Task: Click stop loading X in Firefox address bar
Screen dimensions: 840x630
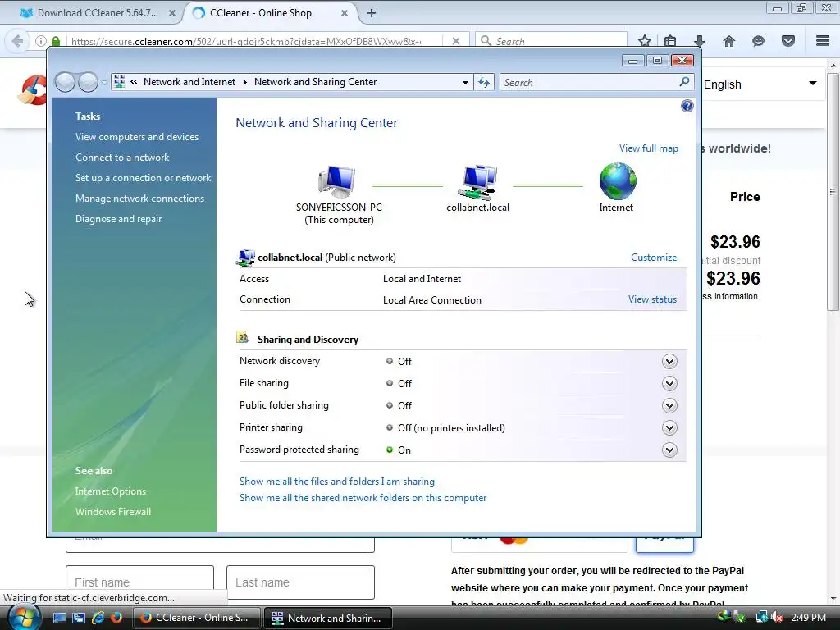Action: click(x=455, y=41)
